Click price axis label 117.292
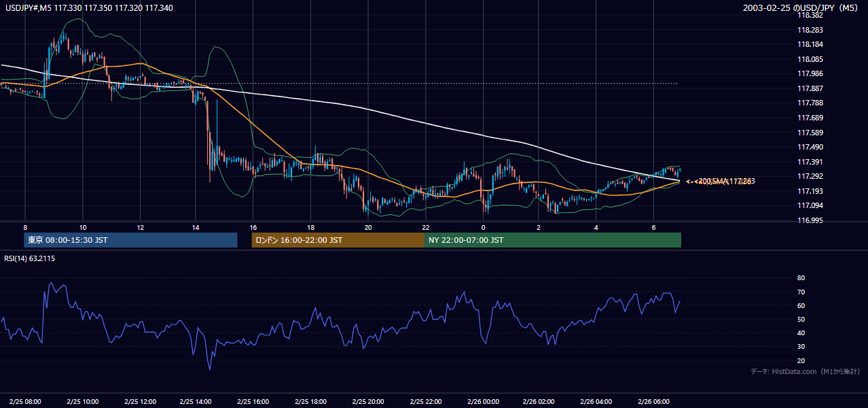This screenshot has height=408, width=868. pyautogui.click(x=810, y=176)
